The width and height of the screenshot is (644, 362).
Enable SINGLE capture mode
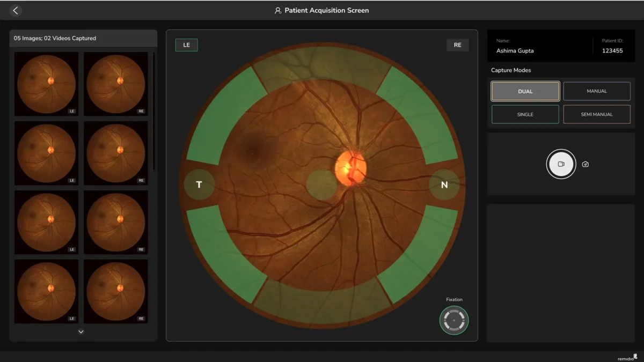click(525, 114)
